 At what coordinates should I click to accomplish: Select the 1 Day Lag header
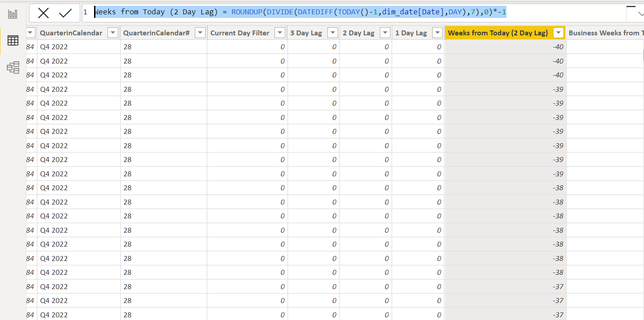coord(411,33)
